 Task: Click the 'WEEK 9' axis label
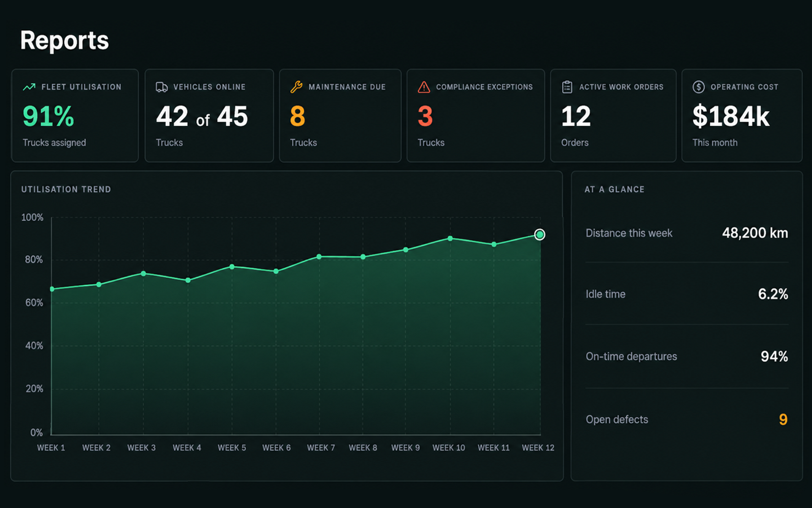[x=405, y=448]
